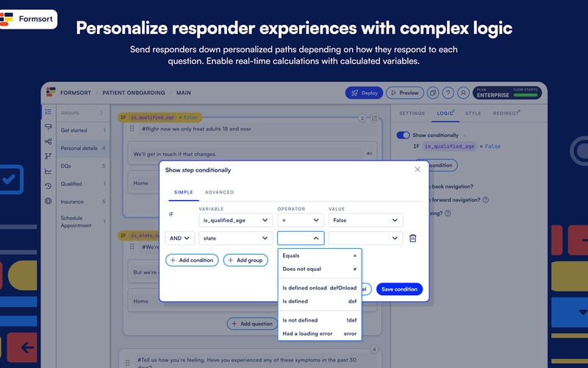Open the equals operator dropdown in the IF row
Screen dimensions: 588x368
pos(301,220)
